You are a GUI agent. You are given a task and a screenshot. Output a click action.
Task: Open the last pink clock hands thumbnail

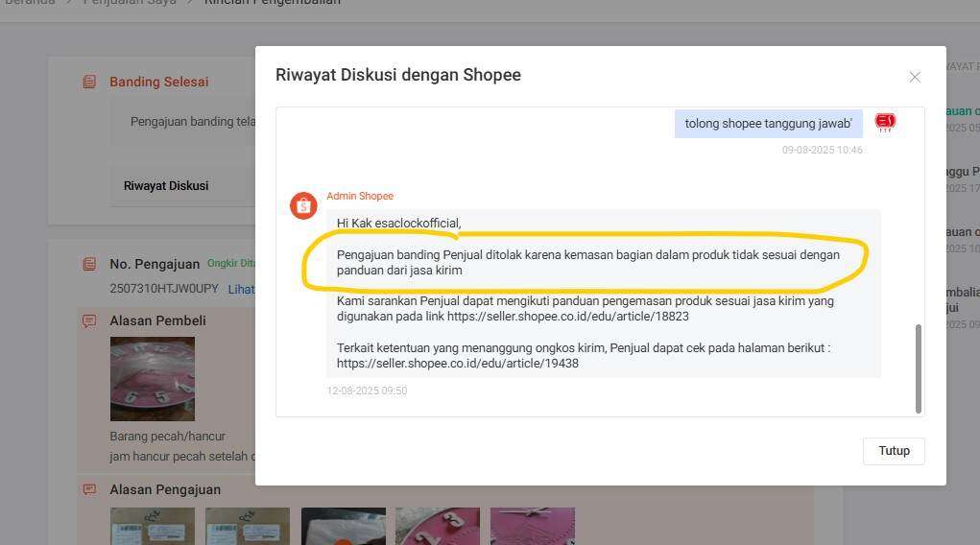[x=532, y=526]
